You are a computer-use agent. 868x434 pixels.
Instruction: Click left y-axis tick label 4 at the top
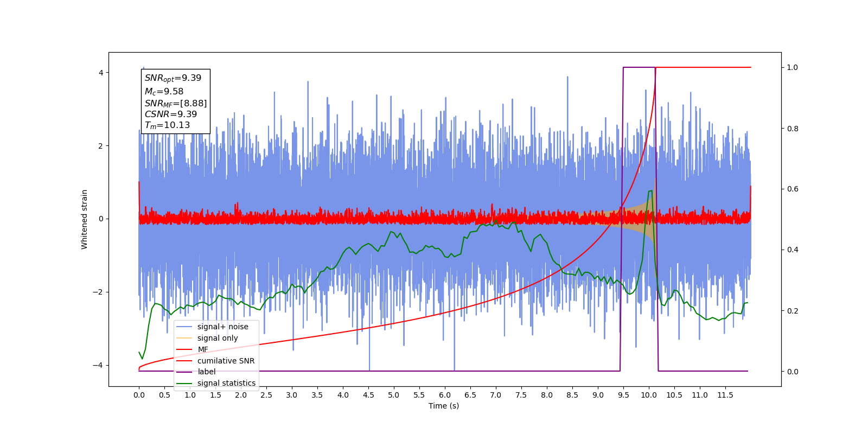coord(101,73)
